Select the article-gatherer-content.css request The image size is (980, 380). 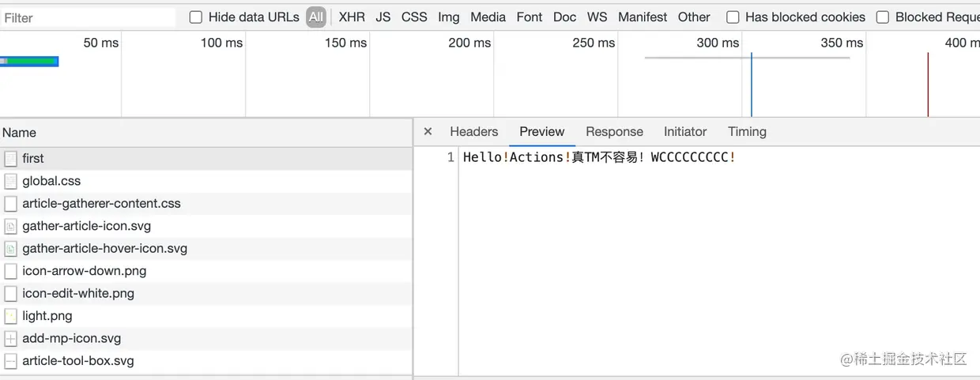205,204
